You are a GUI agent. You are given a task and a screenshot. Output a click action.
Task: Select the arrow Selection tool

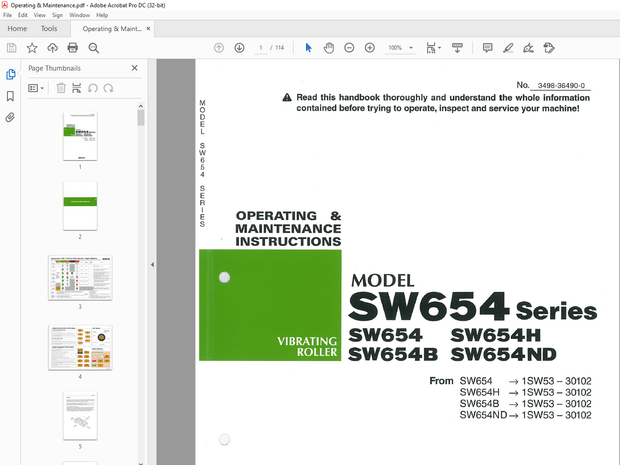pyautogui.click(x=308, y=48)
